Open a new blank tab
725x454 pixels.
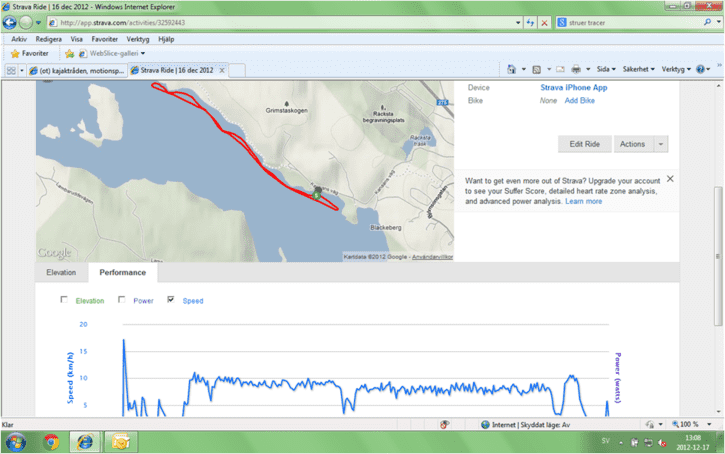pyautogui.click(x=237, y=70)
